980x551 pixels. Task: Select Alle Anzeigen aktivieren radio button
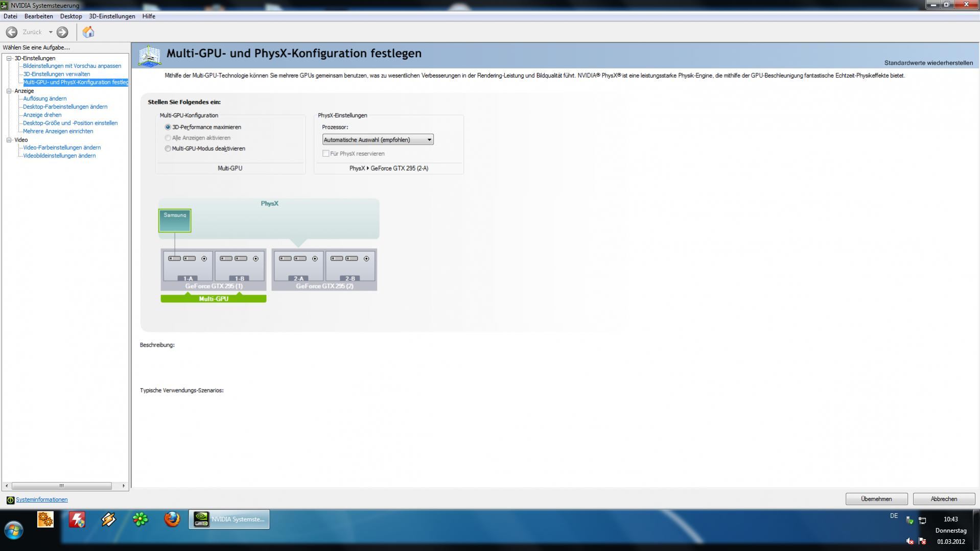tap(168, 138)
